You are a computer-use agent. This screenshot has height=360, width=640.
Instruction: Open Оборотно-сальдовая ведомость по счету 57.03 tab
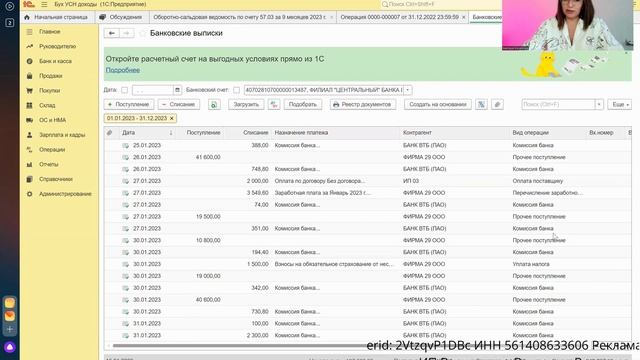point(239,17)
